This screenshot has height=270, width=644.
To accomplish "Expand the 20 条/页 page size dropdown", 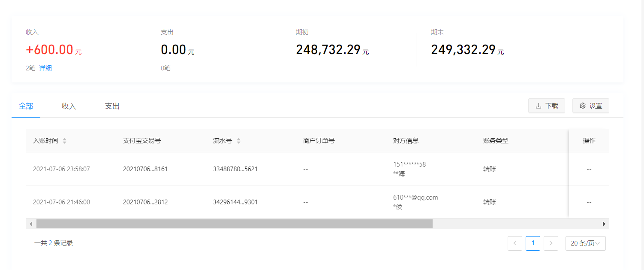I will tap(585, 243).
